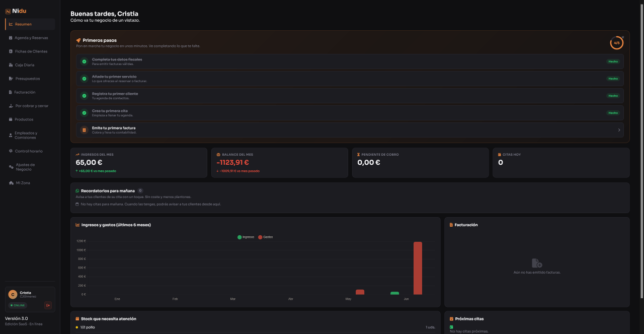Screen dimensions: 644x334
Task: Navigate to Caja Diaria
Action: click(x=30, y=65)
